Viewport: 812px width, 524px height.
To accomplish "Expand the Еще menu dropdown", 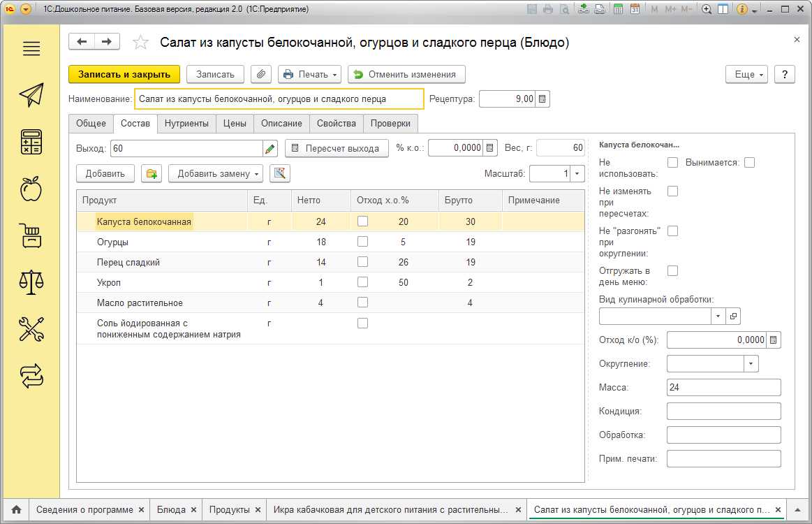I will tap(747, 74).
